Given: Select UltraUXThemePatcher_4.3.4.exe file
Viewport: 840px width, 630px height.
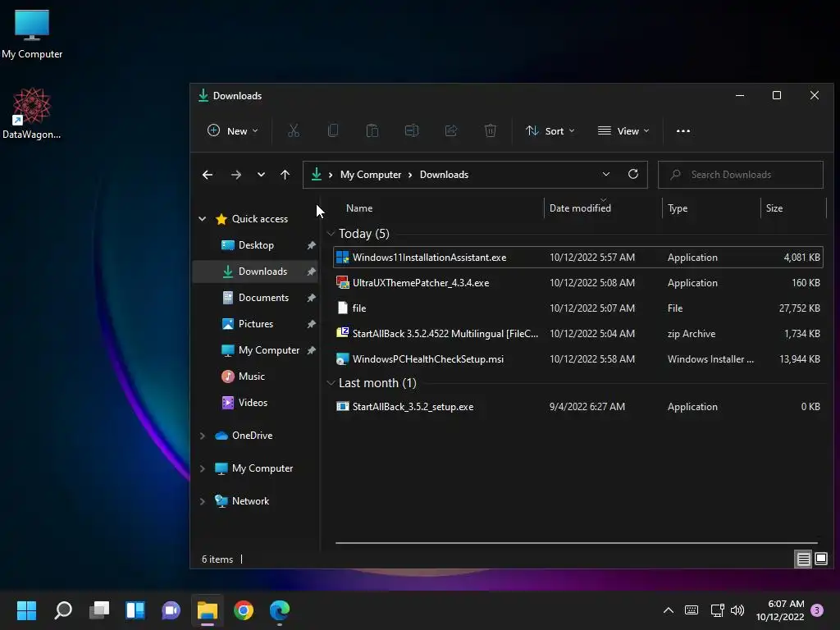Looking at the screenshot, I should tap(578, 283).
